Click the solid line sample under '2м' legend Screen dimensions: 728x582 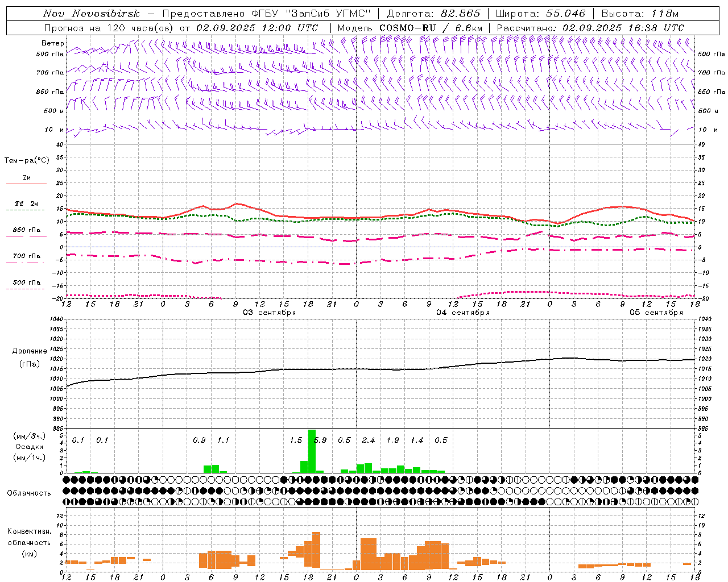point(26,184)
